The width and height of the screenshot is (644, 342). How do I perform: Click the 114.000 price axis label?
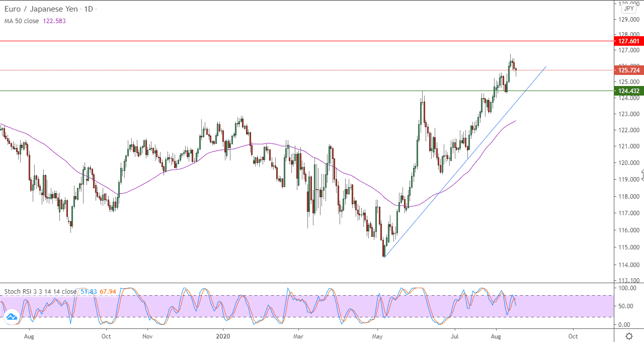point(629,265)
